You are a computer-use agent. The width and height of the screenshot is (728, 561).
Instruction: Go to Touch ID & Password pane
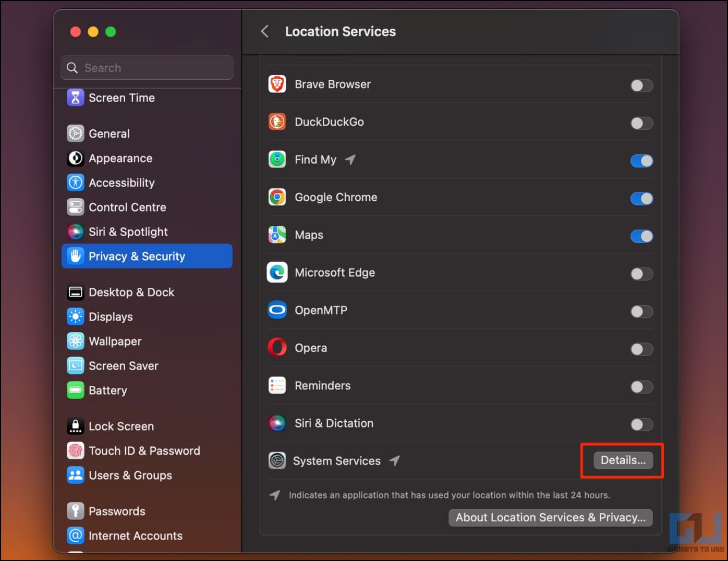[x=147, y=450]
